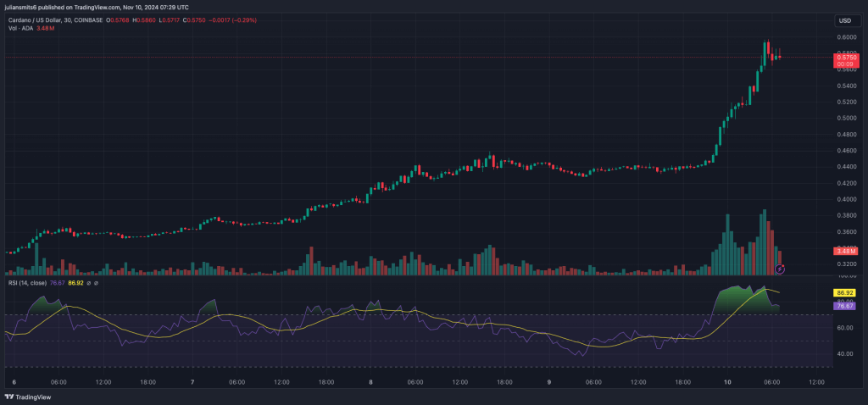
Task: Click date label 10 on time axis
Action: tap(727, 382)
